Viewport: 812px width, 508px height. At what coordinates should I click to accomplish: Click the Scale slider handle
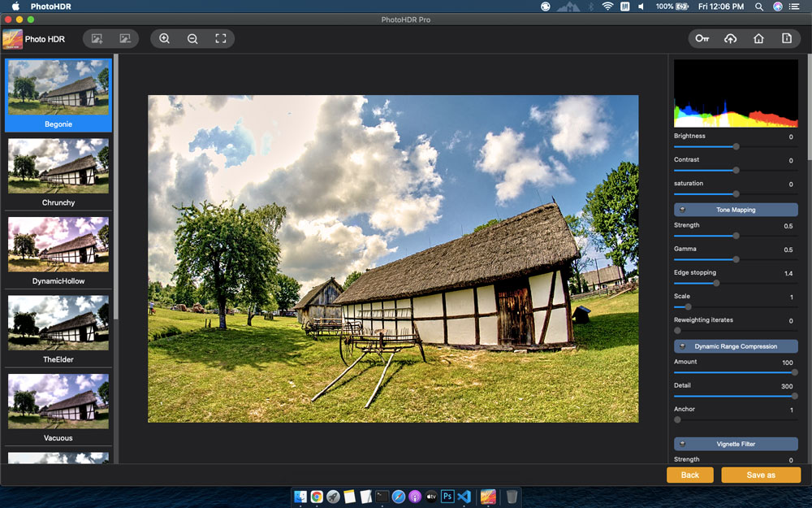pos(688,307)
